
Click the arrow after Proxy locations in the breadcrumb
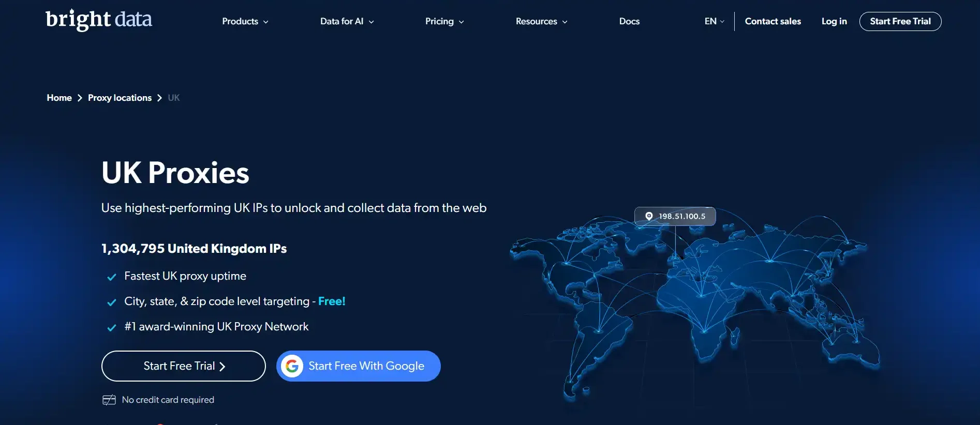tap(159, 98)
